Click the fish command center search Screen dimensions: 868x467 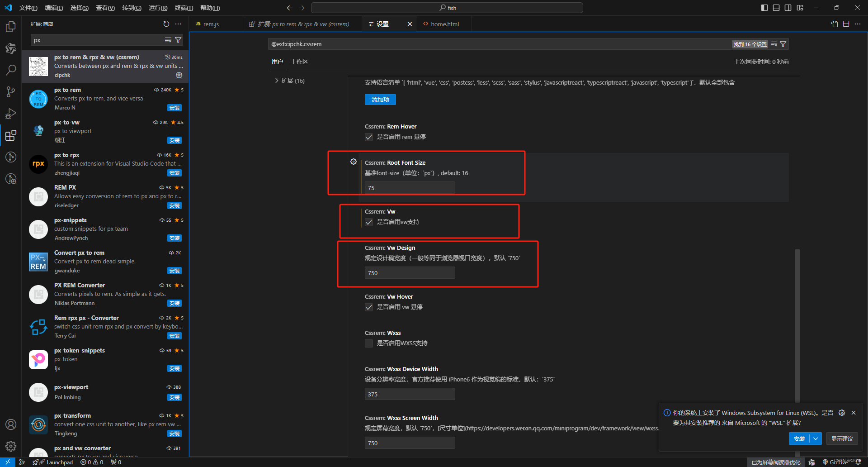[x=447, y=8]
